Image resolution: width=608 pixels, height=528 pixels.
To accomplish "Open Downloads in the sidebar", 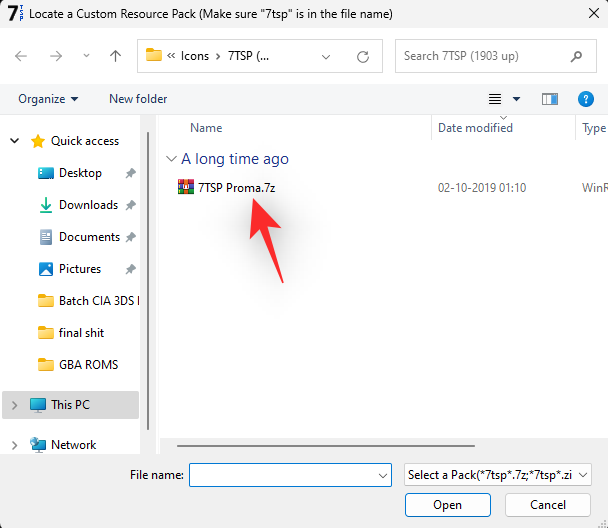I will coord(88,205).
